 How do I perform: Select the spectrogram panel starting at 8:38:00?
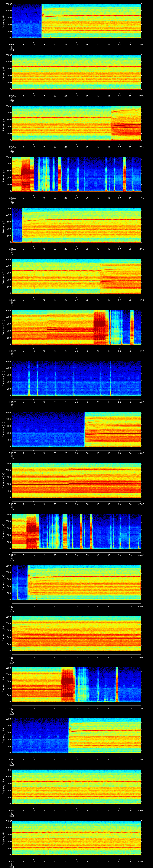(x=76, y=72)
